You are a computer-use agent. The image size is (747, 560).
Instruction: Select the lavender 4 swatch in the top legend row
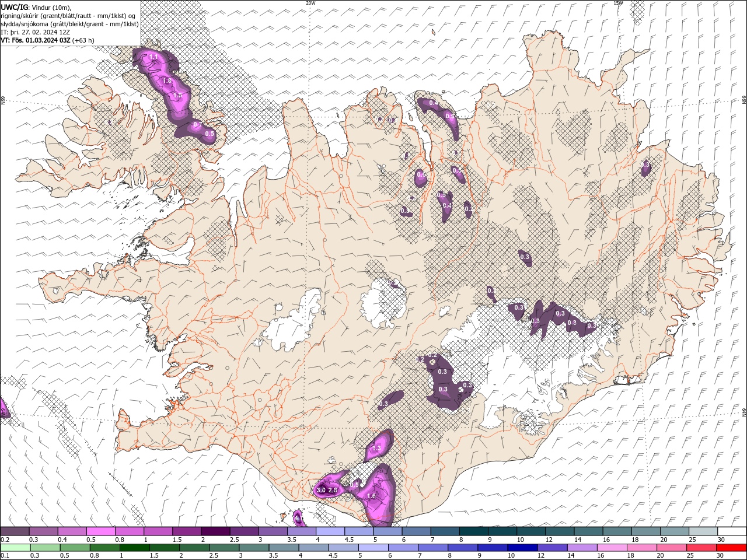tap(330, 531)
